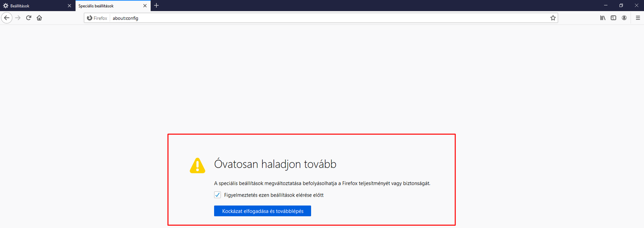Open a new tab with plus button
The image size is (644, 228).
pos(157,6)
